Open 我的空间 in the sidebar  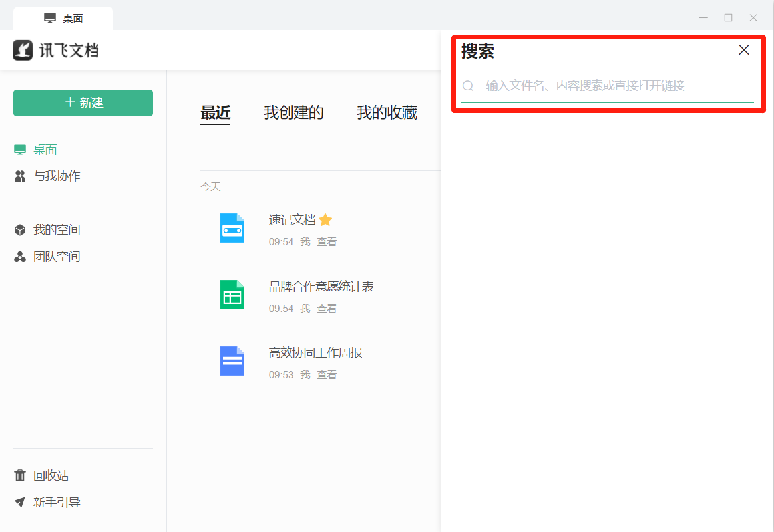57,230
